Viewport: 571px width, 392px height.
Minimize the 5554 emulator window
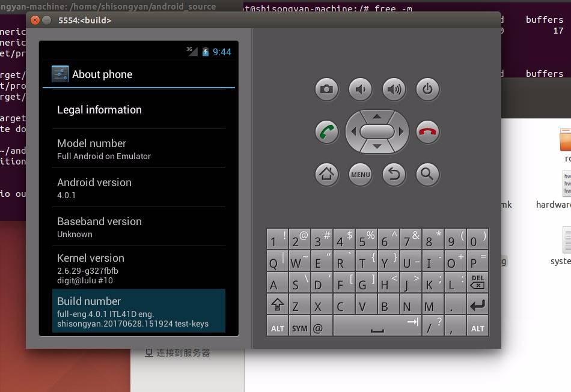tap(47, 20)
